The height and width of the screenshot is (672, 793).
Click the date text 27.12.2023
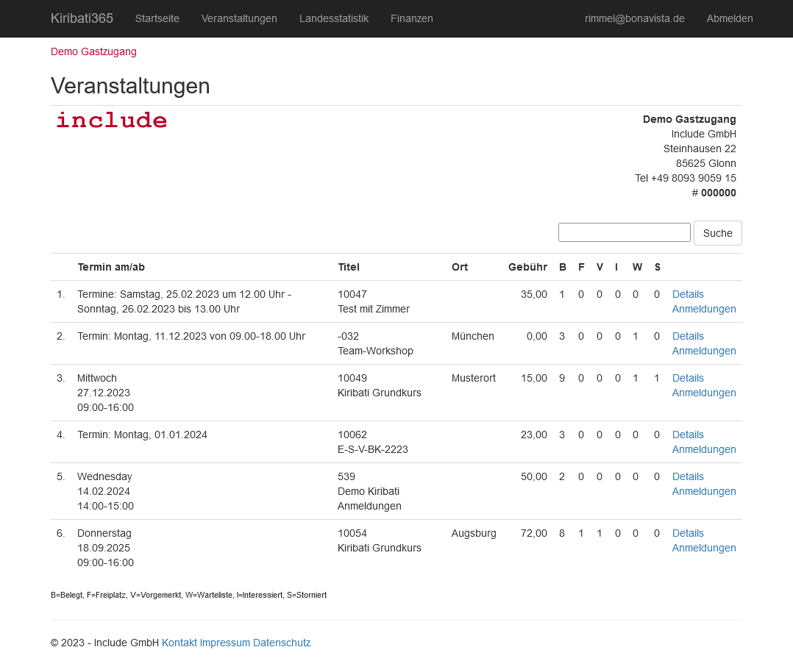pyautogui.click(x=104, y=393)
